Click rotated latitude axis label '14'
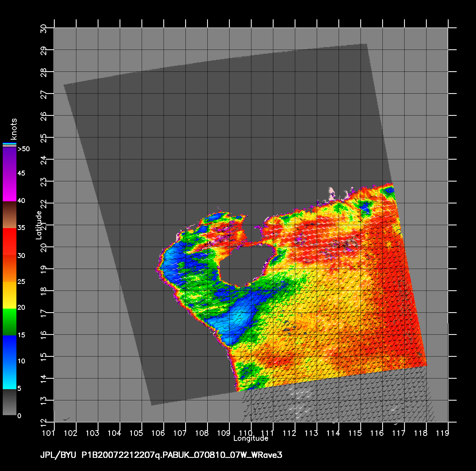476x471 pixels. [44, 380]
